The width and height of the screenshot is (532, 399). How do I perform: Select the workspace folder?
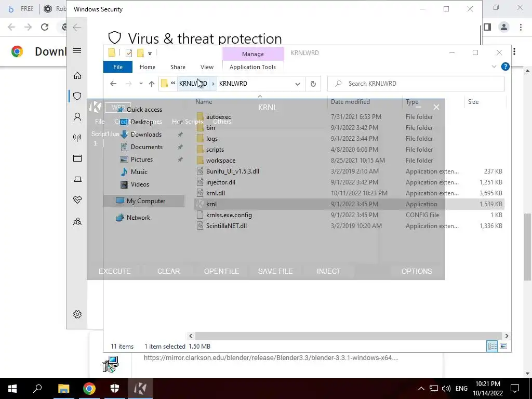click(x=220, y=161)
